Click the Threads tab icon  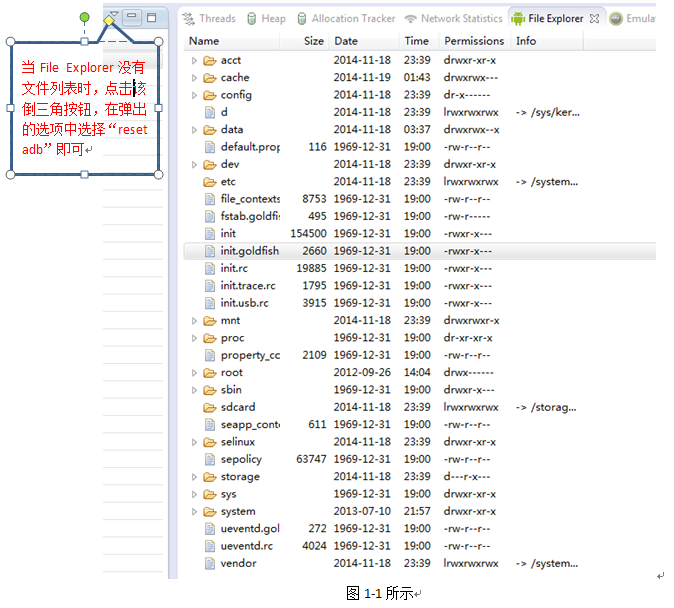(188, 18)
